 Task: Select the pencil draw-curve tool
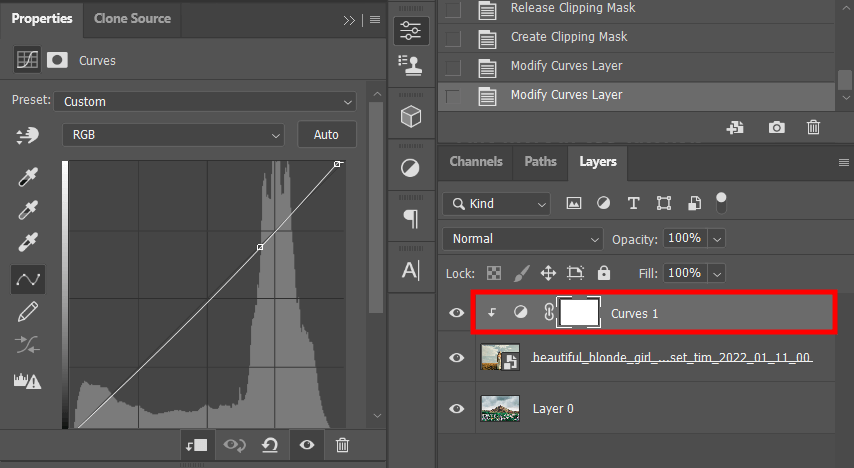(28, 312)
